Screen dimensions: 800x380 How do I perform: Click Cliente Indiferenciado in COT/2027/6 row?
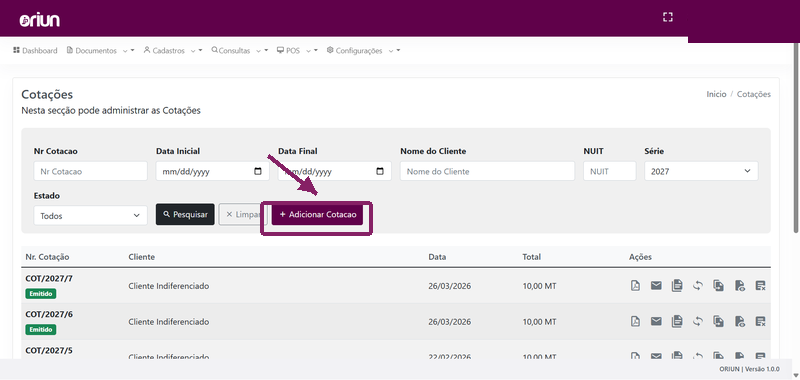(168, 322)
